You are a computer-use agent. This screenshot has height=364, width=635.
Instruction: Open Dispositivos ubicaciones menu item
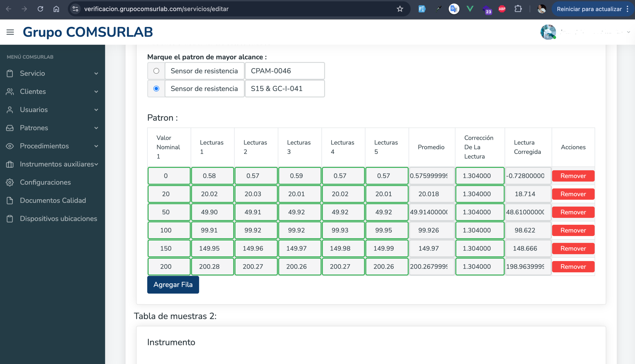(x=58, y=219)
